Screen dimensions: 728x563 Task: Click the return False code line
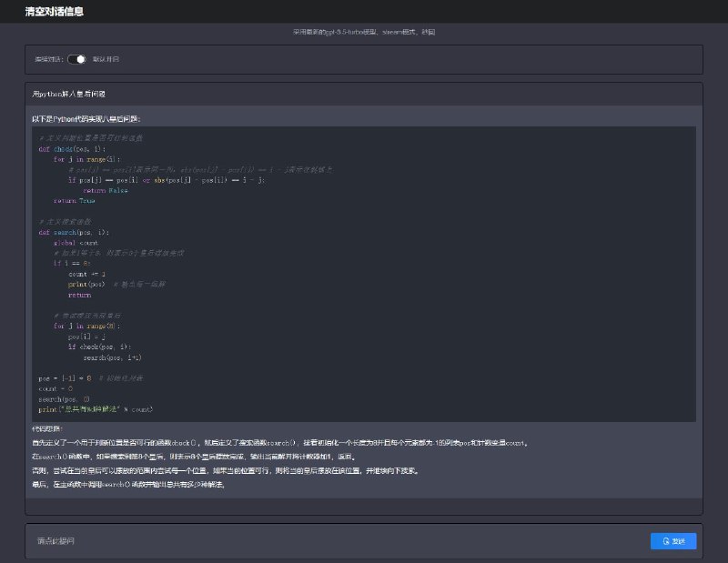(x=105, y=190)
